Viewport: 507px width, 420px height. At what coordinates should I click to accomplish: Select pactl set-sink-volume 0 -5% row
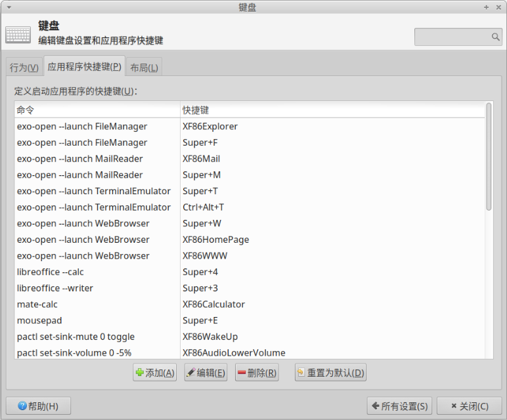[x=250, y=352]
